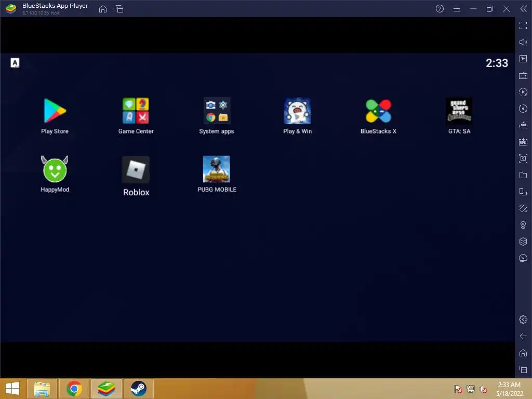Open Chrome from the taskbar

click(74, 389)
